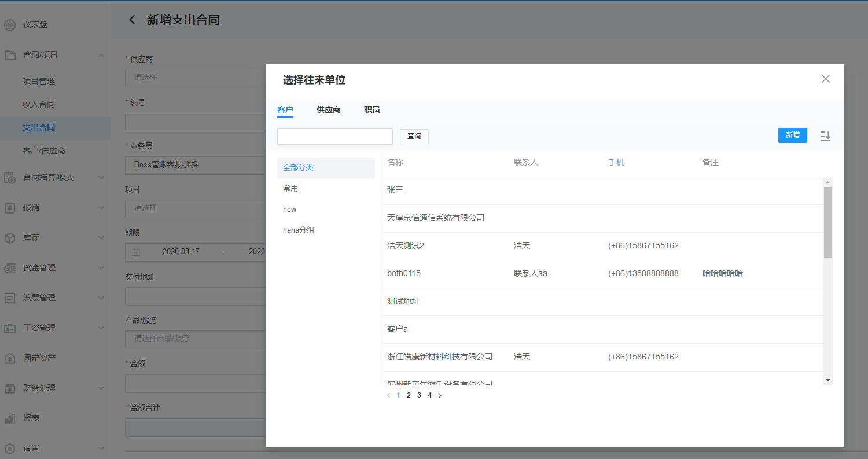
Task: Click the 库存 box icon
Action: click(10, 238)
